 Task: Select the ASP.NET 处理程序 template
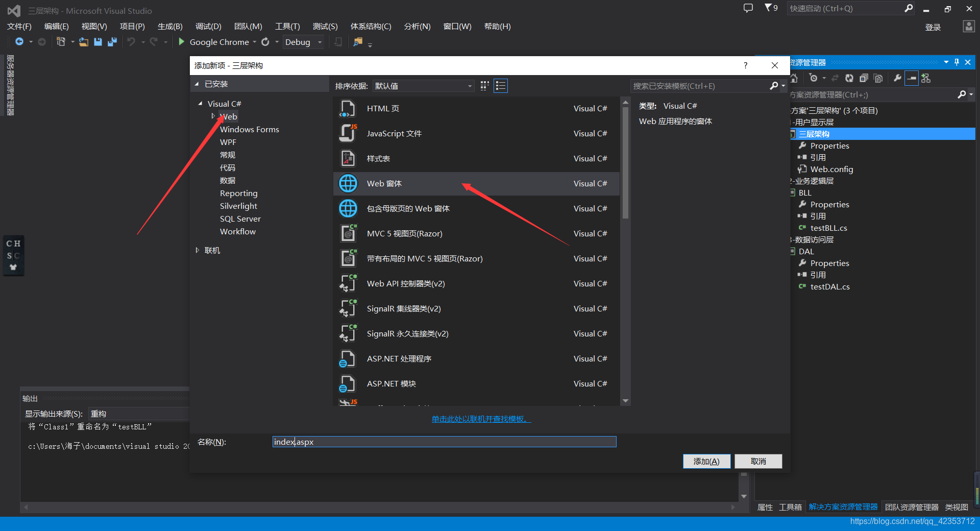(x=476, y=358)
